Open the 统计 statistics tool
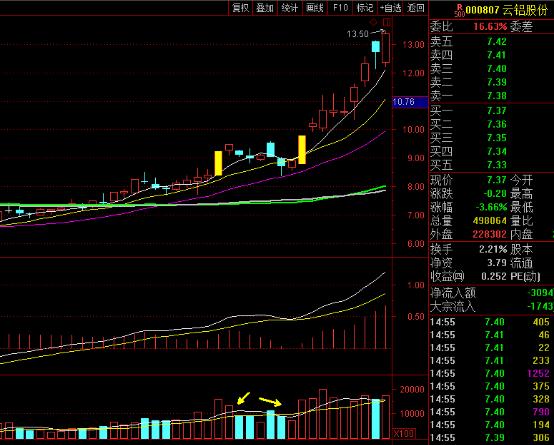Screen dimensions: 554x445 [x=290, y=7]
